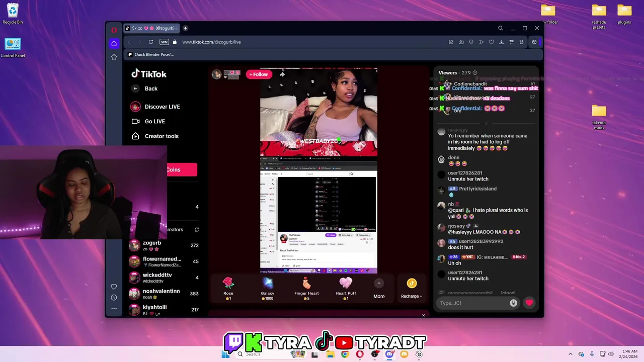Open the three-dot sidebar setup menu
This screenshot has width=644, height=362.
[114, 308]
